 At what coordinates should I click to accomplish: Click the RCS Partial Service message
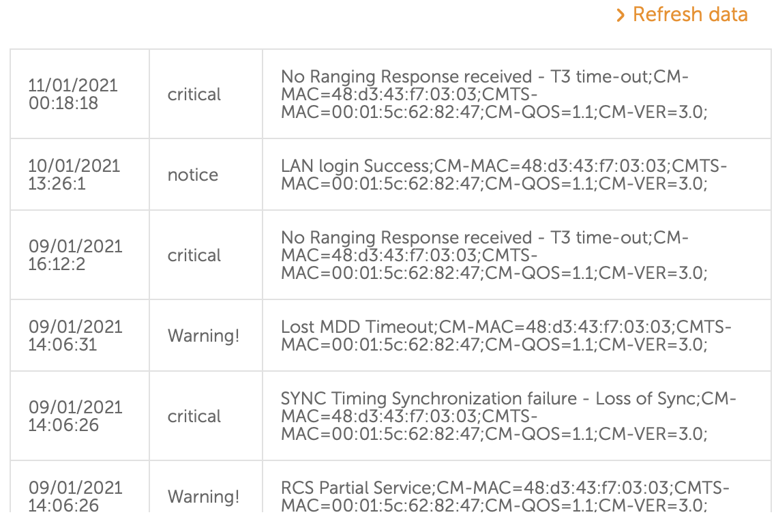click(505, 497)
